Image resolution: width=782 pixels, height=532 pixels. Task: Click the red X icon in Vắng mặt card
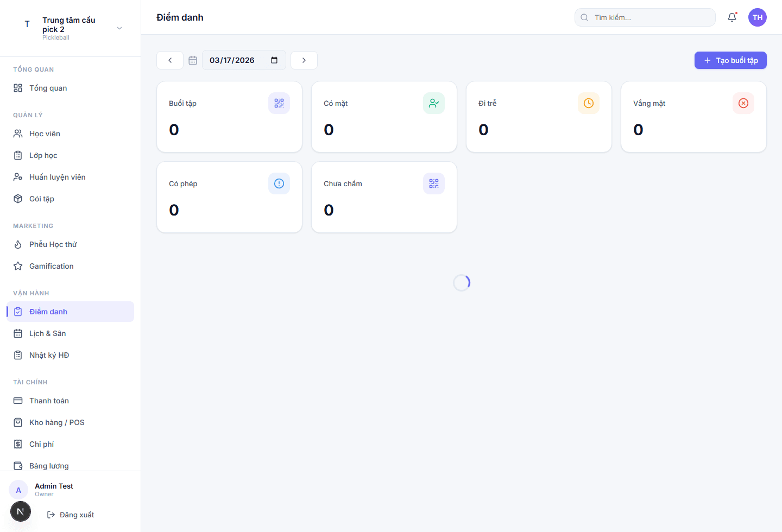point(743,103)
